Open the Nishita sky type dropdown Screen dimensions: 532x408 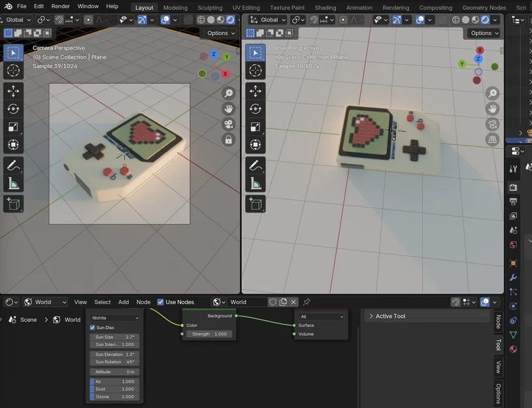click(114, 318)
